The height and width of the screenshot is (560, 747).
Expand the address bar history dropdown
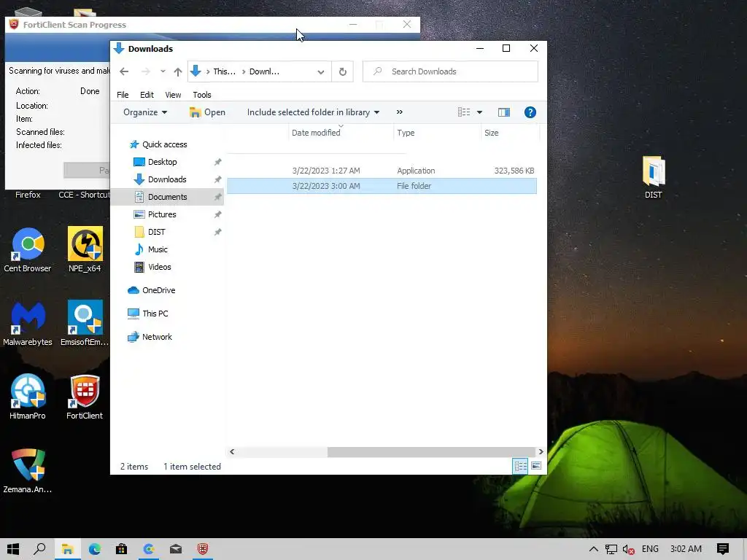[x=321, y=72]
